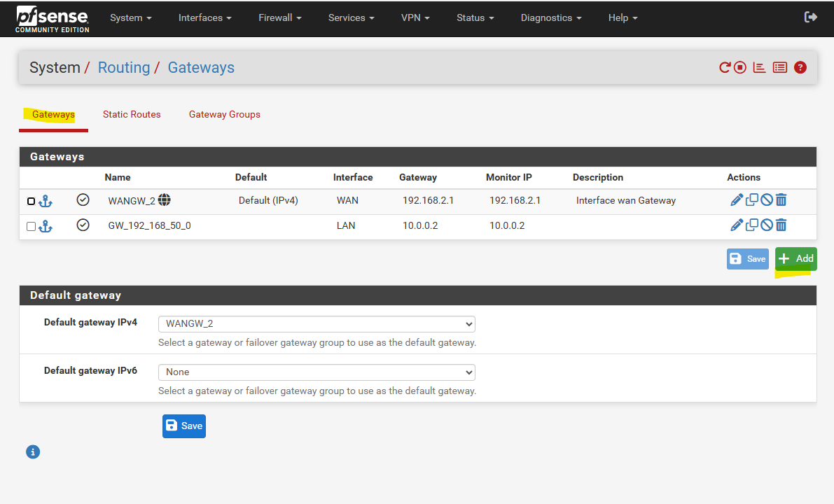Select the checkbox for the WANGW_2 row
The height and width of the screenshot is (504, 834).
click(x=31, y=201)
